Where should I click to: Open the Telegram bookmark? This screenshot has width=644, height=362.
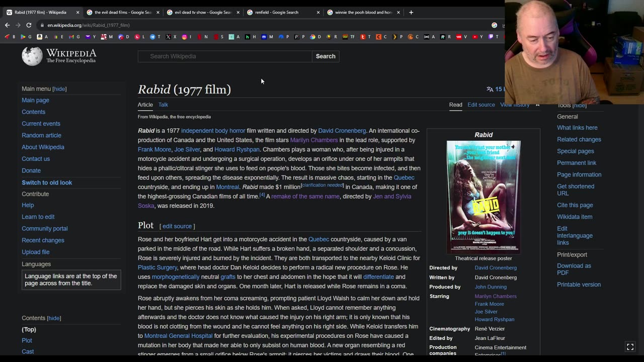pyautogui.click(x=155, y=37)
